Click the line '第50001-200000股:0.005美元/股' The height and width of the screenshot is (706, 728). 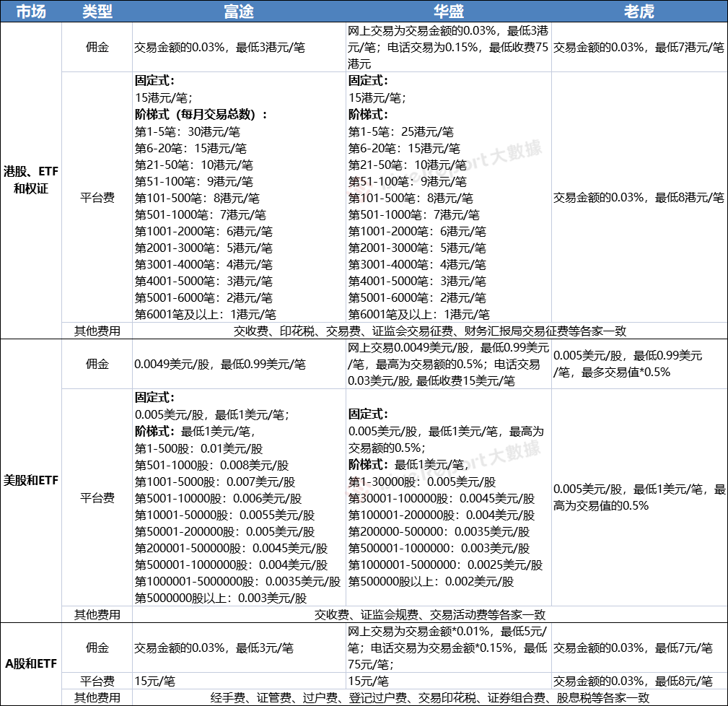pyautogui.click(x=224, y=532)
